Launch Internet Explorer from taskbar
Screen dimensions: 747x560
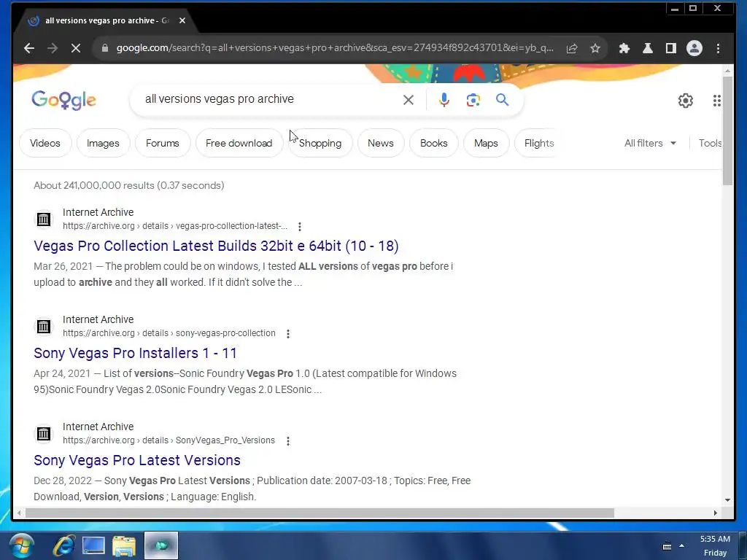point(63,545)
